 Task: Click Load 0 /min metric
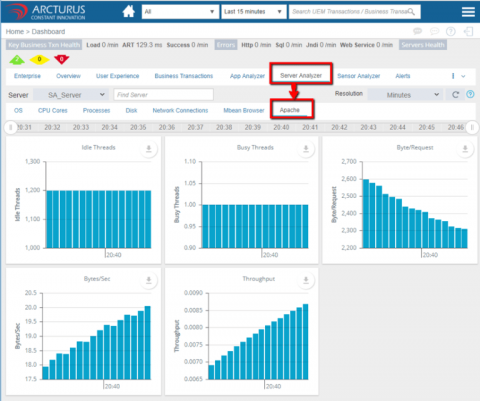[x=102, y=45]
